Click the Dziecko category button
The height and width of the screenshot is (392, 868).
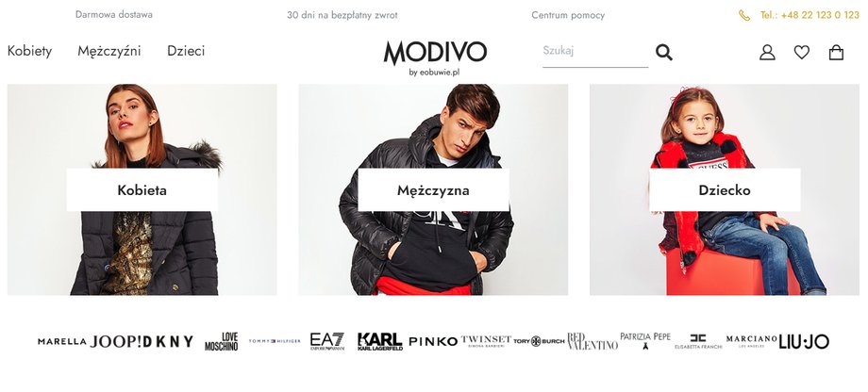pyautogui.click(x=725, y=189)
